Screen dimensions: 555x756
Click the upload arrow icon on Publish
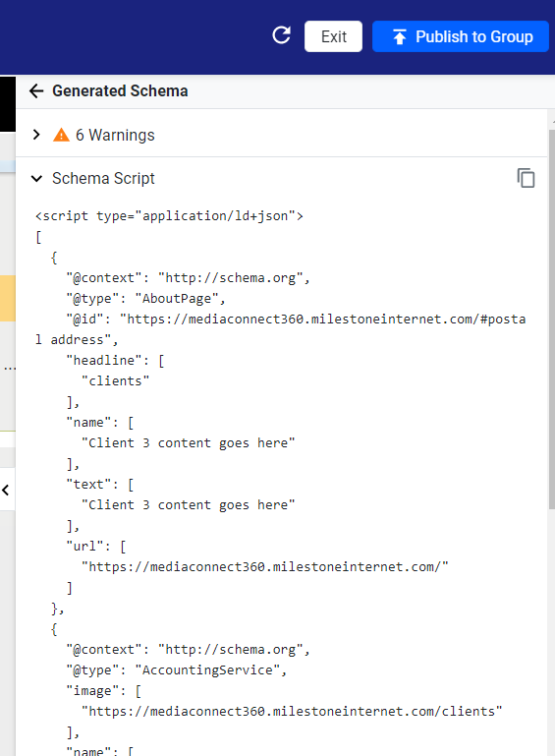click(400, 36)
